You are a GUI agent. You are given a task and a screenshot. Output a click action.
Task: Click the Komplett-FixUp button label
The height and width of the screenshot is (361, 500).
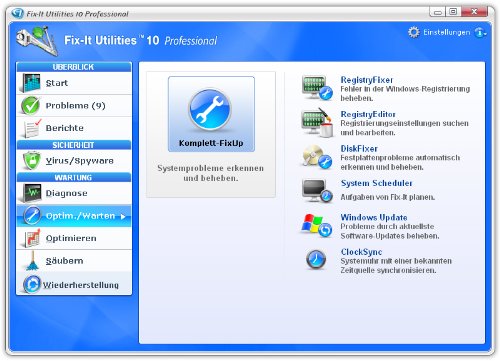point(211,143)
